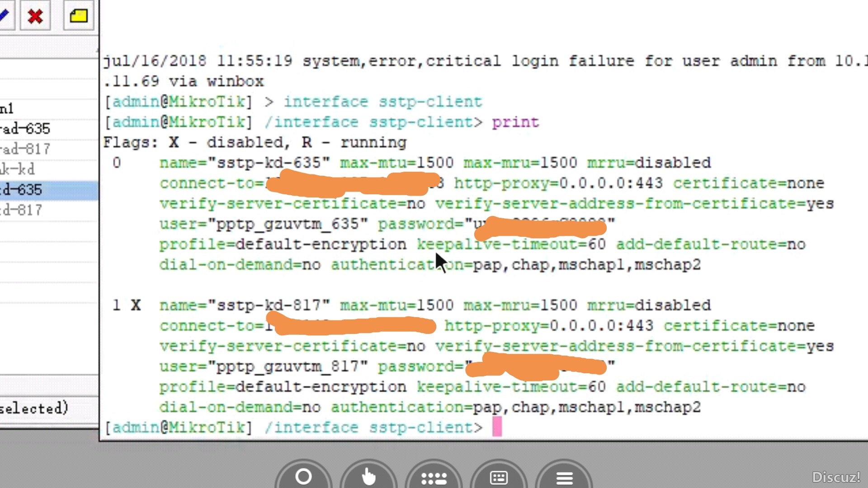Click the X disabled flag of entry 1

click(x=136, y=305)
